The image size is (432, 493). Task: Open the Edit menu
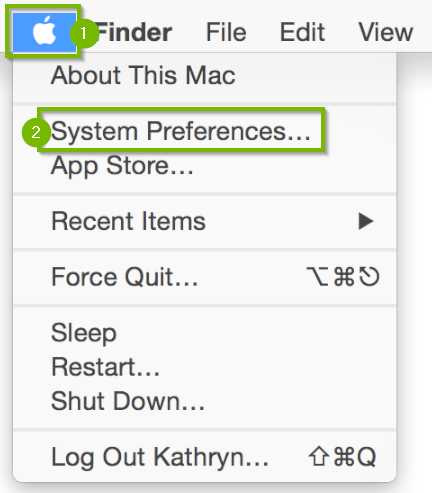click(x=302, y=32)
